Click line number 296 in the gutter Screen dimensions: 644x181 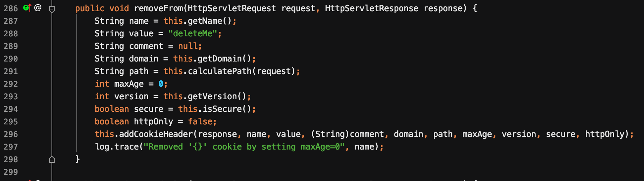point(11,134)
